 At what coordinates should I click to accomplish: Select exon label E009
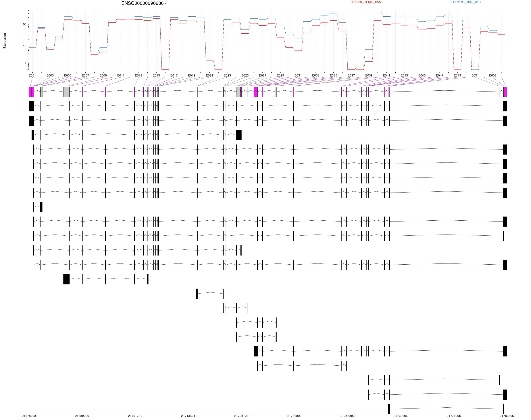pyautogui.click(x=103, y=76)
